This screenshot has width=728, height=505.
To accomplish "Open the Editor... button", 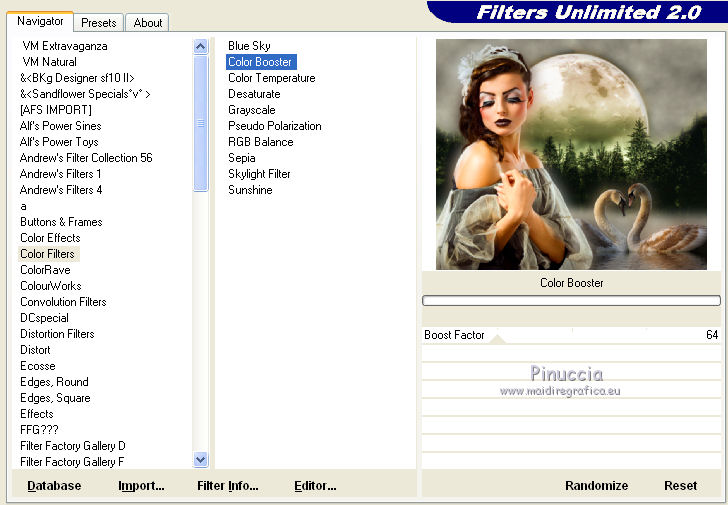I will pos(315,486).
